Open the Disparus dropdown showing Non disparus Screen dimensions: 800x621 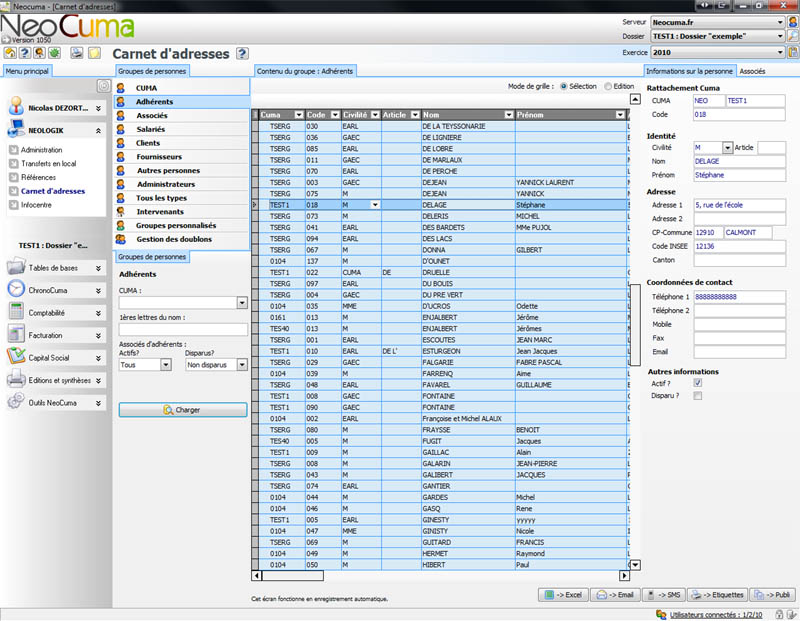coord(242,364)
